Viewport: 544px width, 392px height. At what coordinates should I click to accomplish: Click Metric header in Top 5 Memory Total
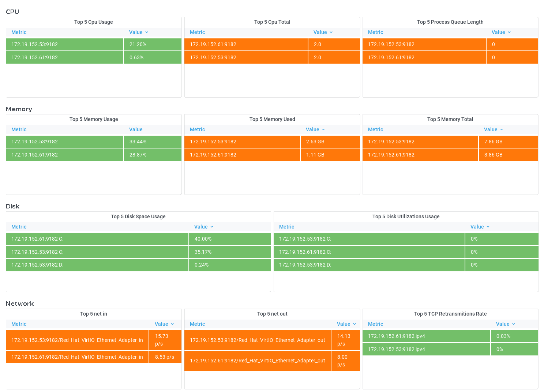(x=376, y=129)
